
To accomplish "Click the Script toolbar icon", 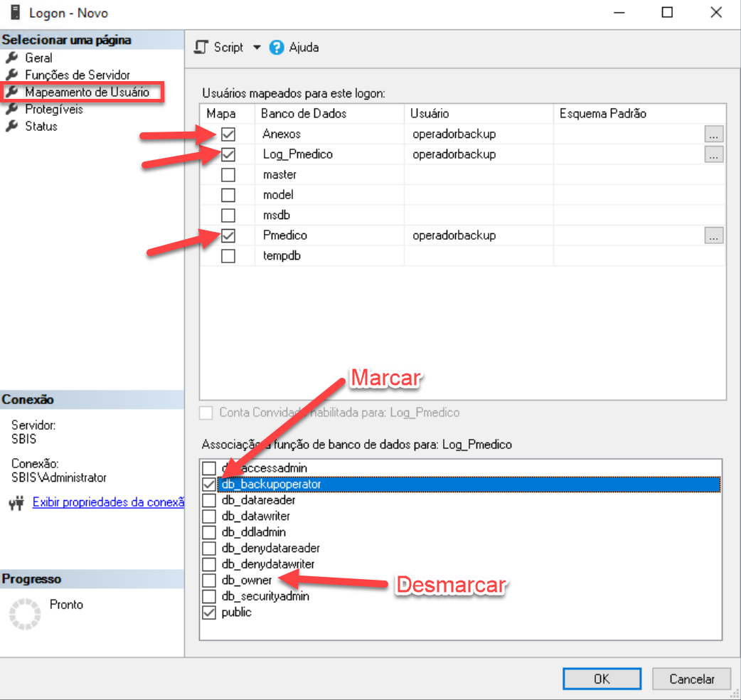I will point(202,48).
